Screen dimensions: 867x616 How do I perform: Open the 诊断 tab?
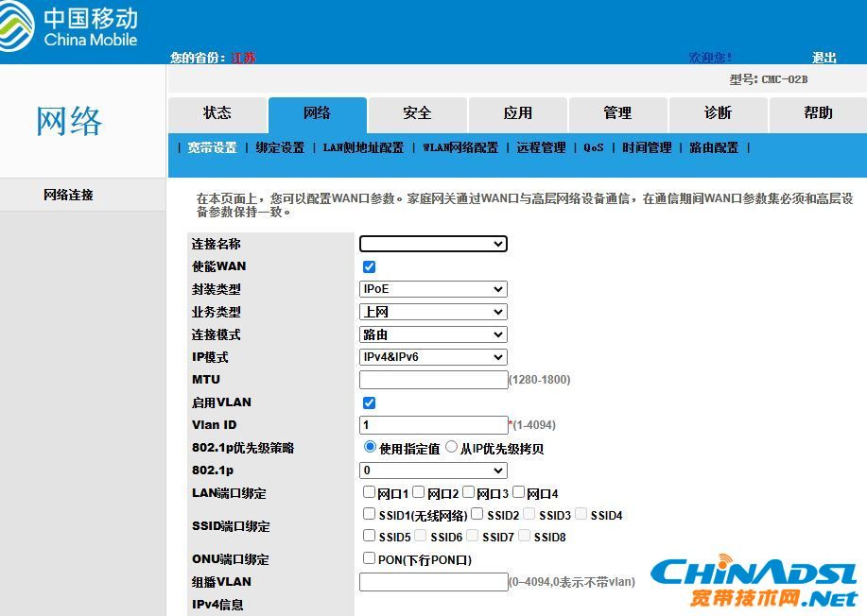pos(719,113)
